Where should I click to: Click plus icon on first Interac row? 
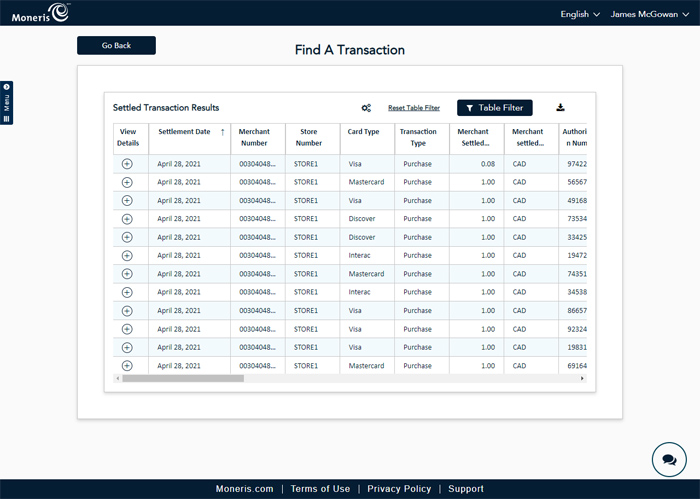(127, 256)
